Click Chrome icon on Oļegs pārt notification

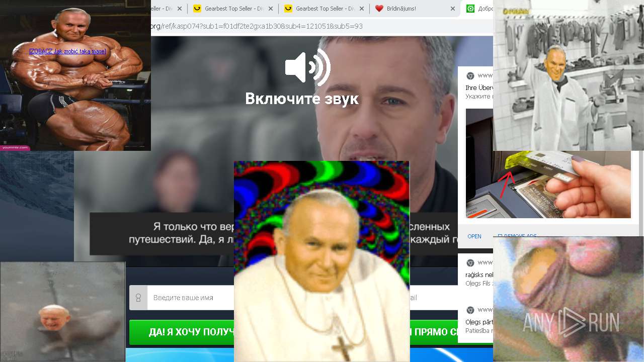[x=470, y=310]
